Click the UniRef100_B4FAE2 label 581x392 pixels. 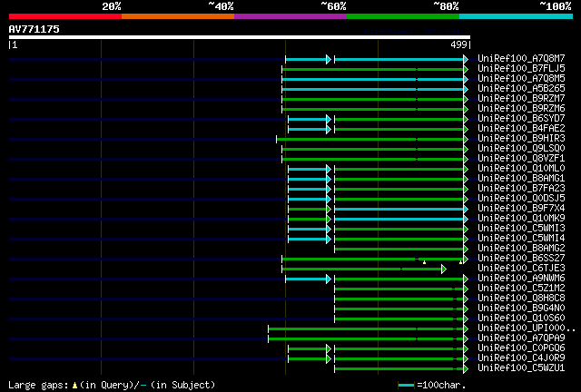[521, 129]
